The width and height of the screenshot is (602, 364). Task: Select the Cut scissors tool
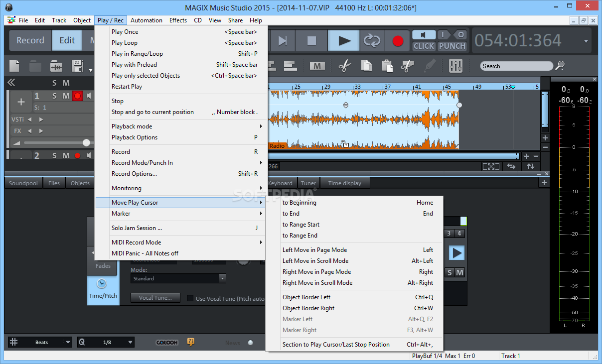click(x=344, y=66)
